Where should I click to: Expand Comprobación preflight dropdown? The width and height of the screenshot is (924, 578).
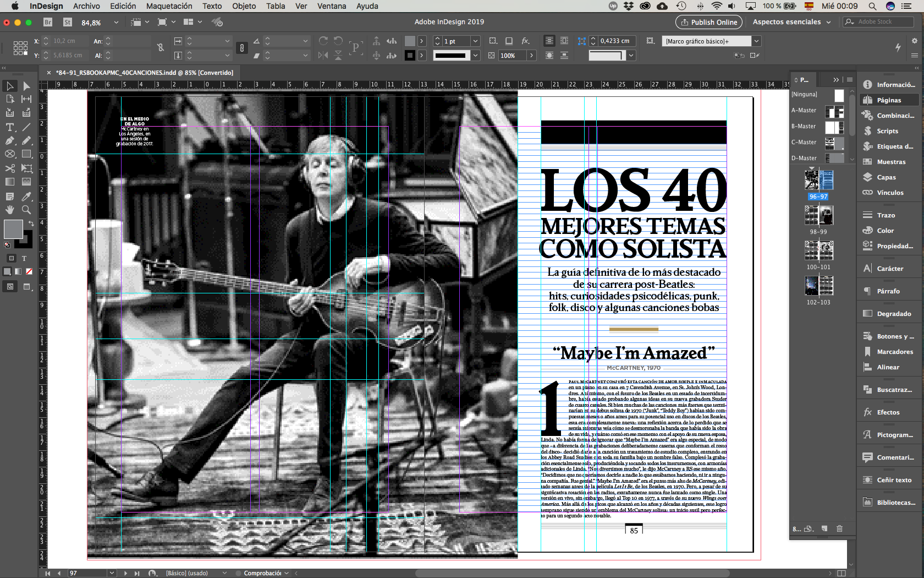tap(287, 573)
